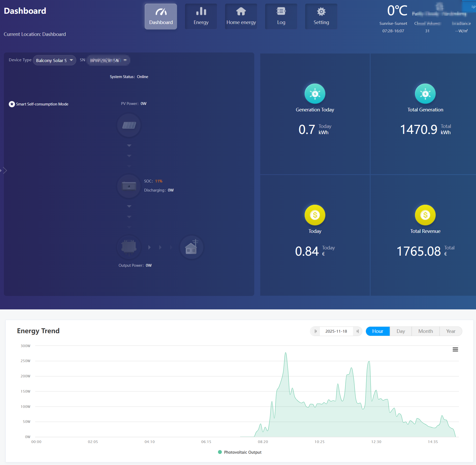Go to the Log tab
476x465 pixels.
point(281,17)
